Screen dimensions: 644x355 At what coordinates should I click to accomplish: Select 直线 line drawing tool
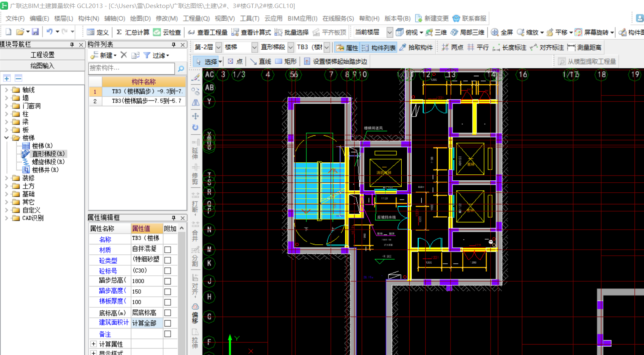point(260,61)
